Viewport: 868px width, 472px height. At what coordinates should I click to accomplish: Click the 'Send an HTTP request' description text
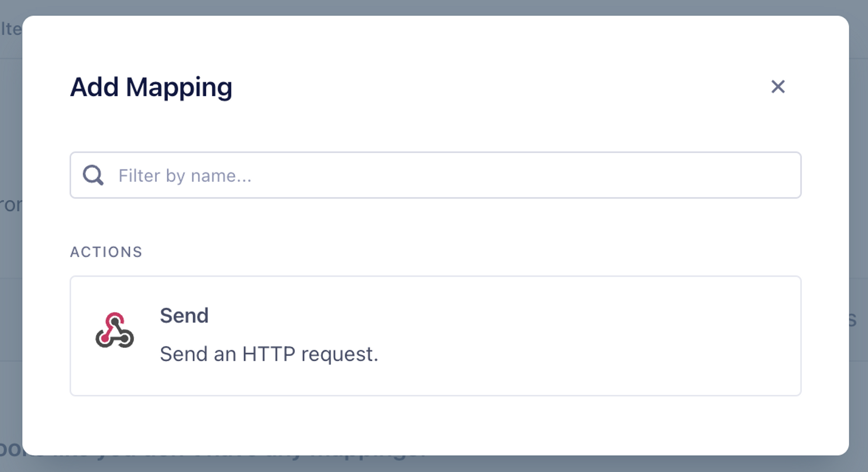[x=269, y=354]
